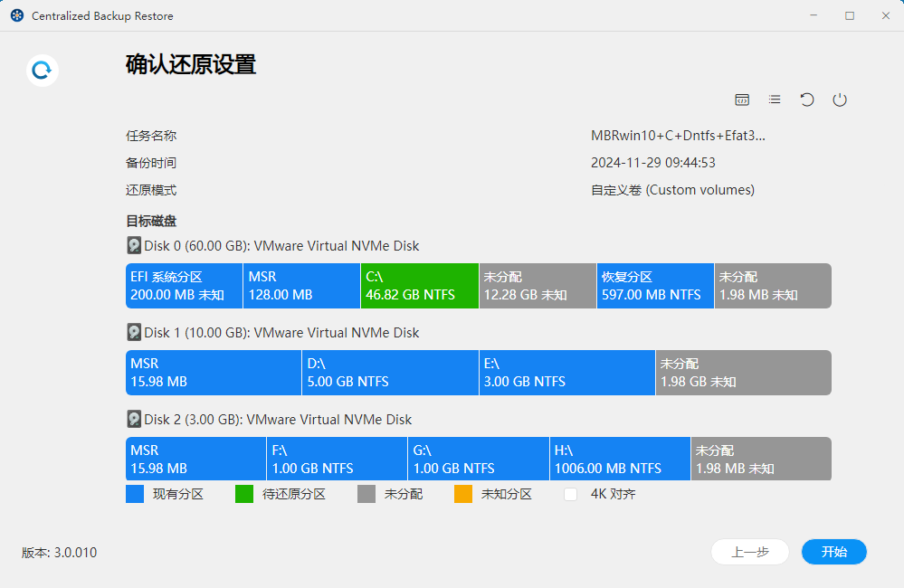Click the orange 未知分区 legend swatch
Screen dimensions: 904x588
pos(463,495)
